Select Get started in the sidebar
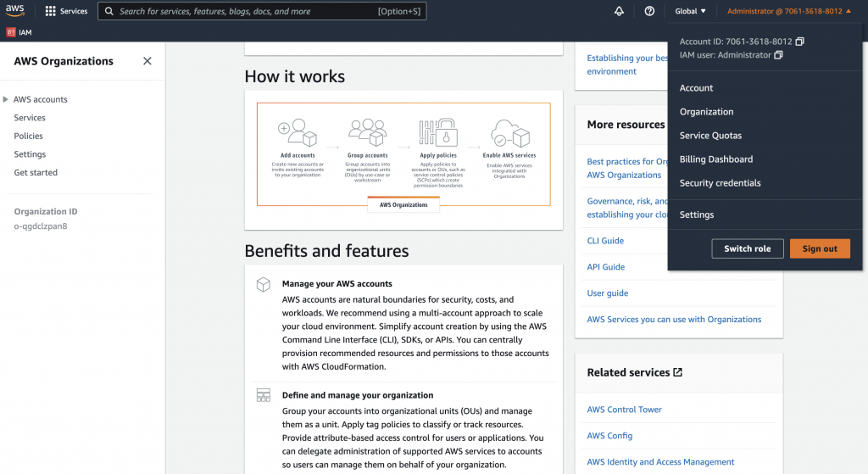 tap(36, 172)
